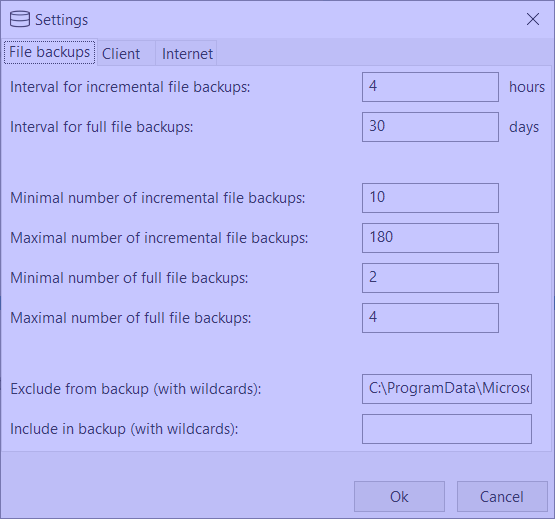Click the 'Interval for full file backups' label
Image resolution: width=555 pixels, height=519 pixels.
102,127
